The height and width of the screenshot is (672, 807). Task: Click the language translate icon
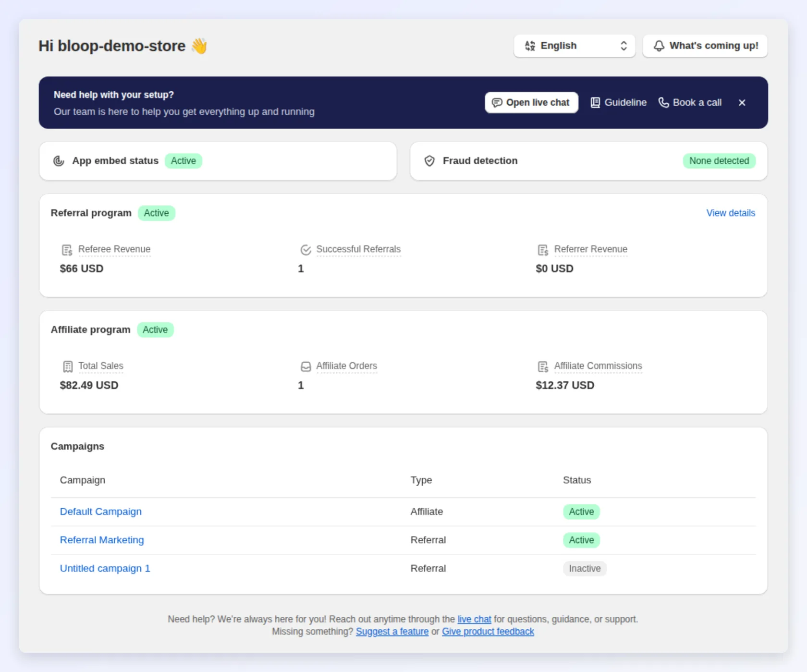[x=530, y=46]
